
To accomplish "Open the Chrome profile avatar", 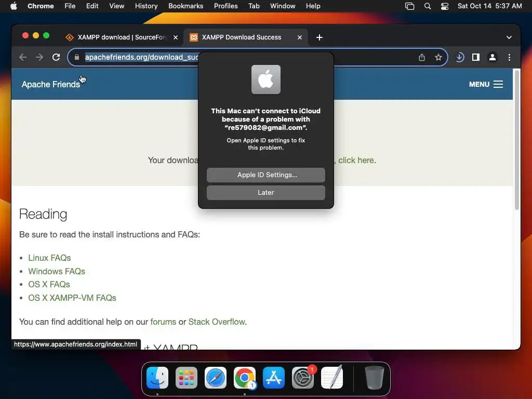I will click(493, 57).
